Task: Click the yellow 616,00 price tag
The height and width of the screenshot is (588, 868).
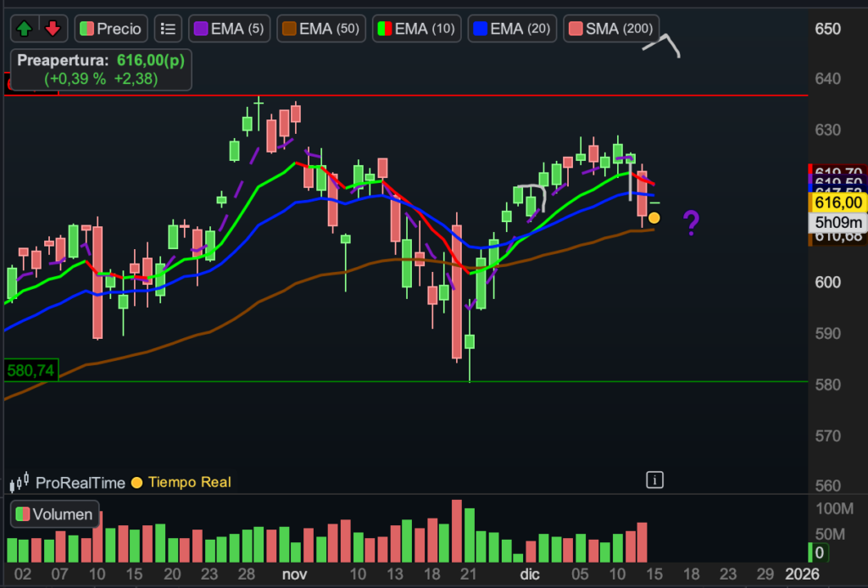Action: (x=837, y=202)
